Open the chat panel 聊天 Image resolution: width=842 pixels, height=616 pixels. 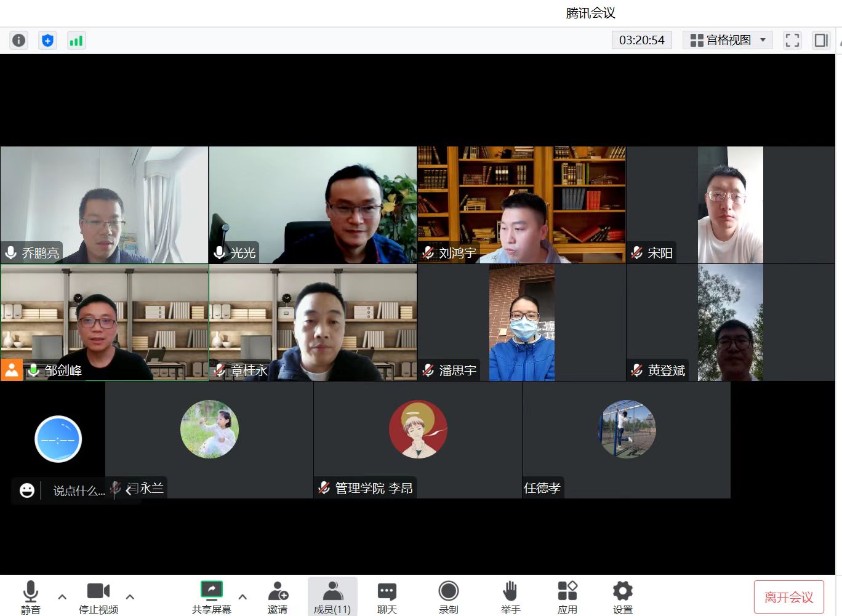[x=387, y=596]
